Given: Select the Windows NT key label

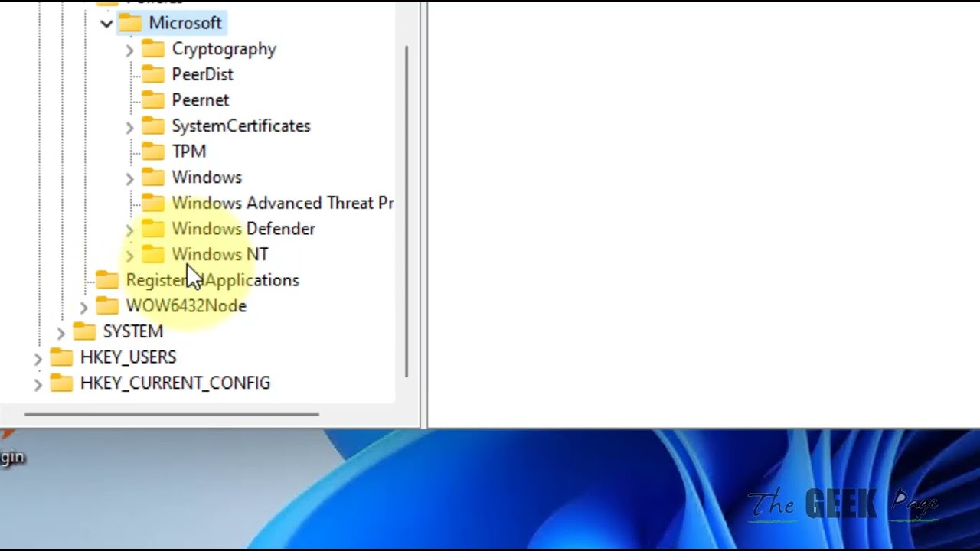Looking at the screenshot, I should point(220,254).
